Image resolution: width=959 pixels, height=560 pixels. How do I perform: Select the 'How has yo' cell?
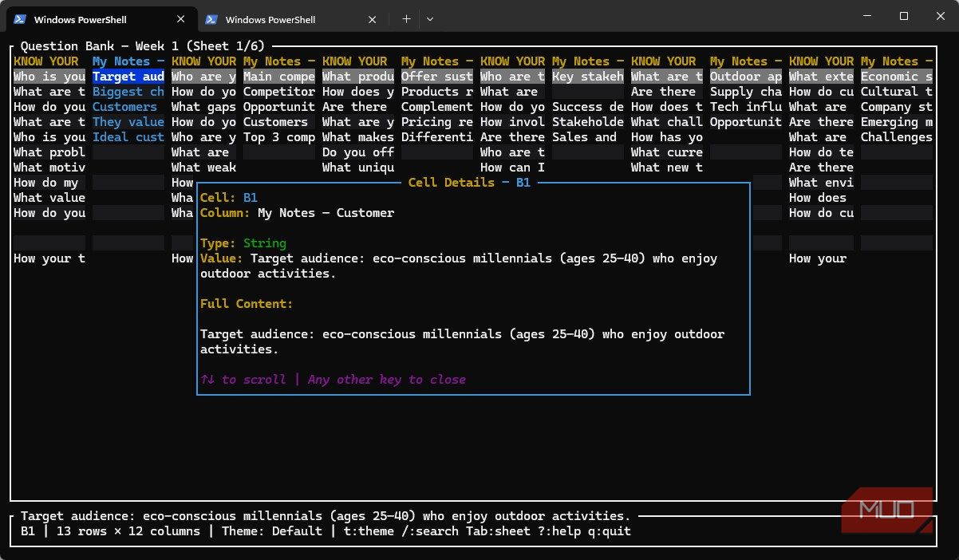667,137
